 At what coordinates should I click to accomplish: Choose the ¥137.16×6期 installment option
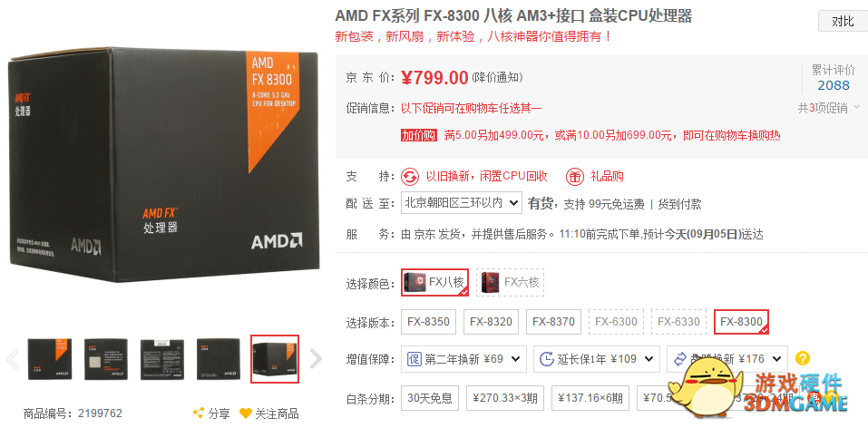(x=590, y=397)
